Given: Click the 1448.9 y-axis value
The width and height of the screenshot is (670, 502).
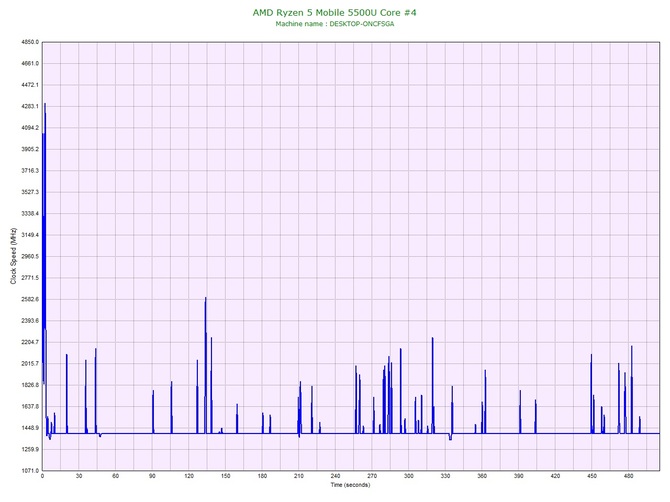Looking at the screenshot, I should (x=30, y=428).
